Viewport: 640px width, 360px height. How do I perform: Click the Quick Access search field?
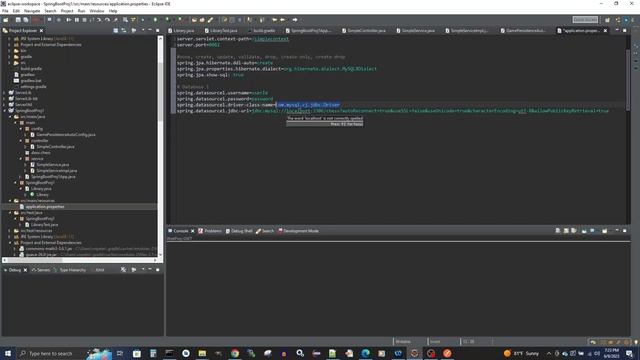(x=585, y=20)
